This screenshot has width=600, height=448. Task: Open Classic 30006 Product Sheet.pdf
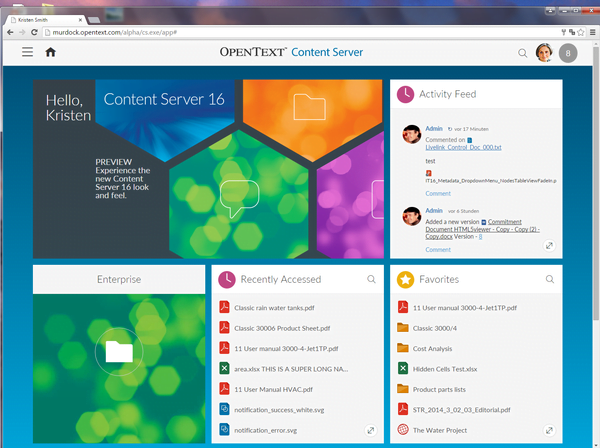point(282,328)
